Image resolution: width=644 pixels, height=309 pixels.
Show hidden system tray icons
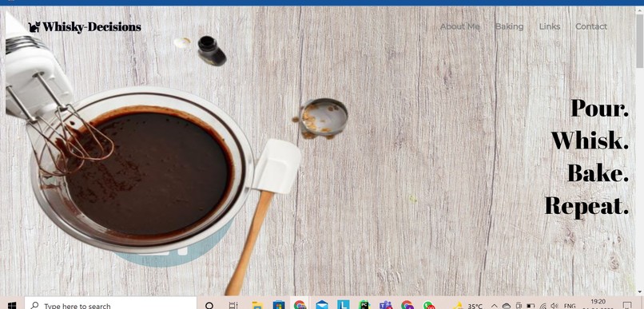[x=495, y=306]
